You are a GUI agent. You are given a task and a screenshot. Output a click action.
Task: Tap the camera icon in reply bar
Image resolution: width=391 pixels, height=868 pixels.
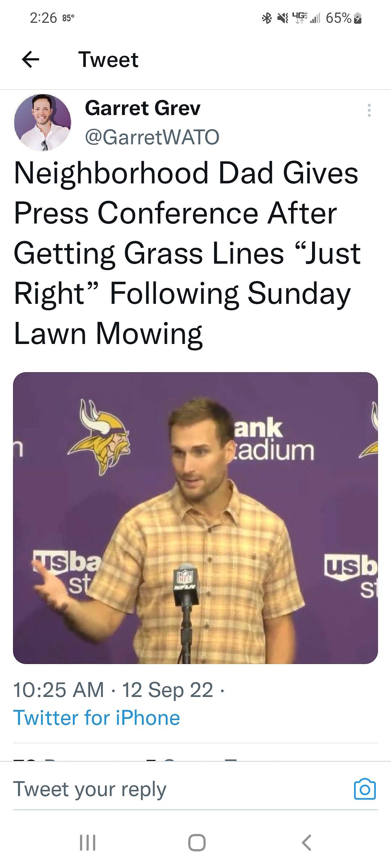tap(365, 788)
